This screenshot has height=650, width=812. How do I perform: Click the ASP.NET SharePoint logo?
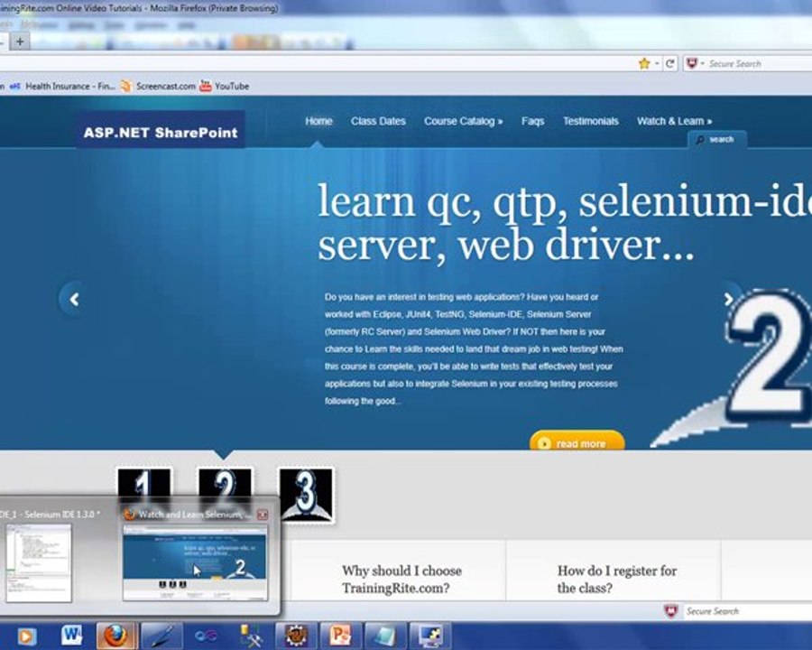(x=161, y=132)
